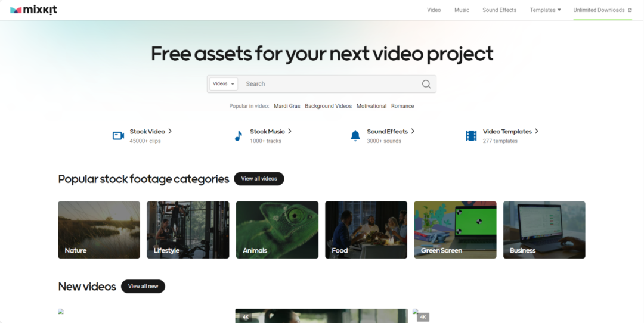Select Background Videos popular search
Viewport: 644px width, 323px height.
click(328, 106)
